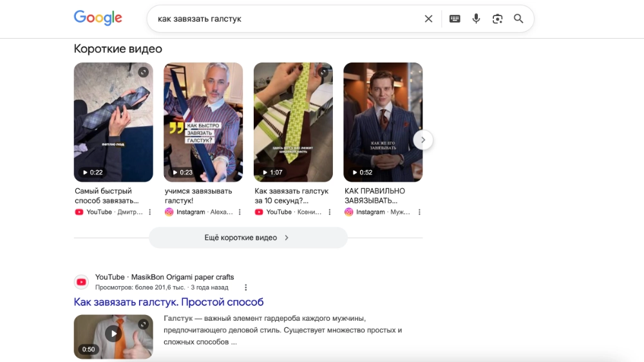Click Instagram icon under "учимся завязывать" video
This screenshot has width=644, height=362.
(x=169, y=212)
